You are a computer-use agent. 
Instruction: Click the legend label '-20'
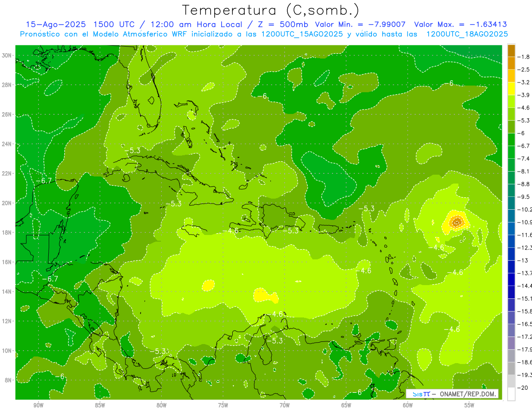[523, 388]
